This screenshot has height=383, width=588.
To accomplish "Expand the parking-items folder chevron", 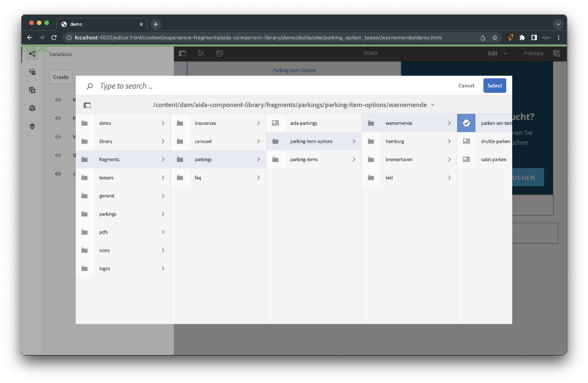I will 353,159.
